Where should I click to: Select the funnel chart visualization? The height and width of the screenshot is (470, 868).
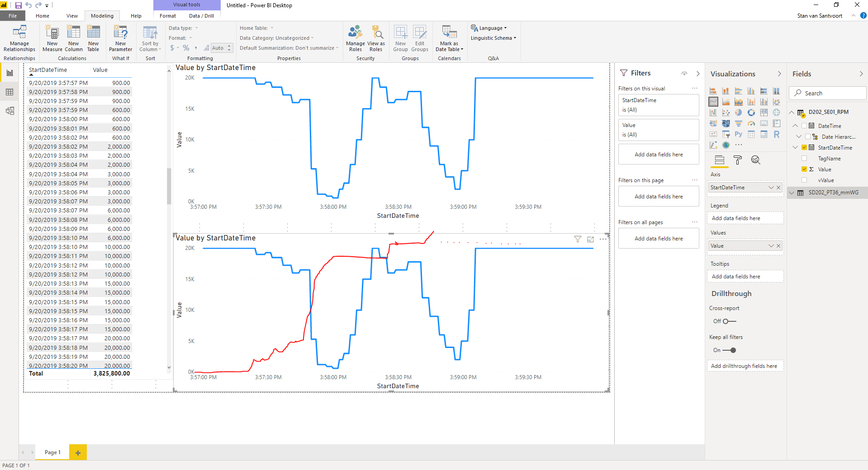(x=739, y=123)
